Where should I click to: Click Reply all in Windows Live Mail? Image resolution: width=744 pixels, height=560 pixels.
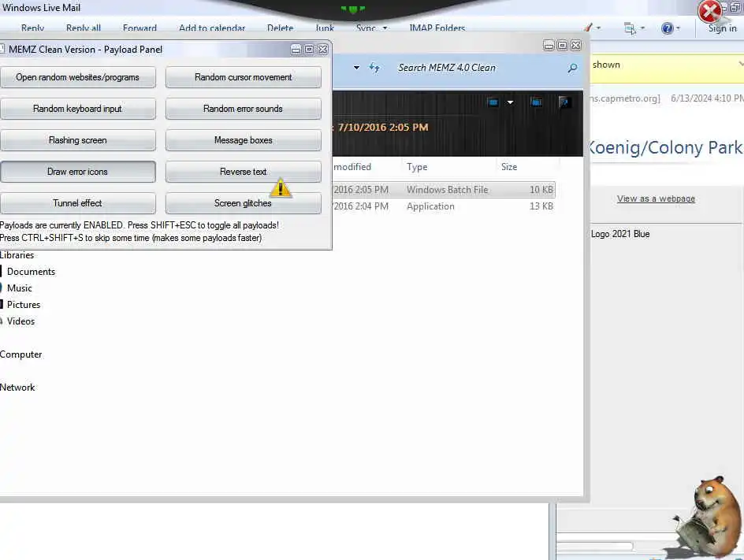pyautogui.click(x=84, y=28)
